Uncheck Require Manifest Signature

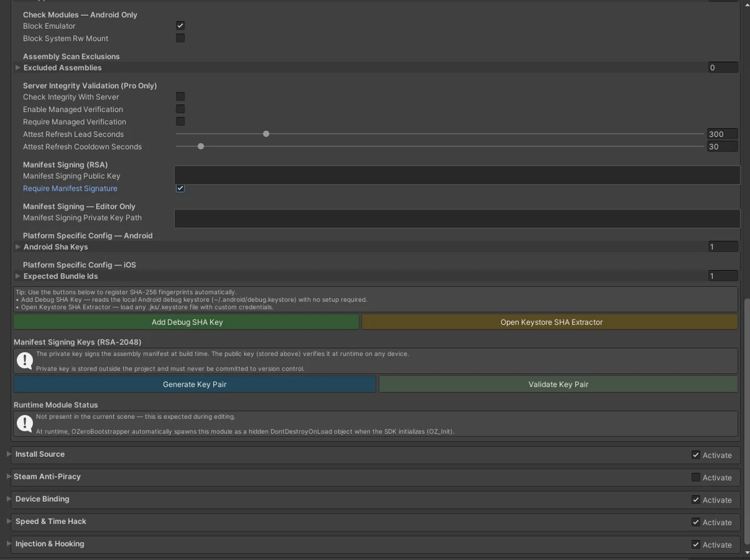pyautogui.click(x=180, y=188)
